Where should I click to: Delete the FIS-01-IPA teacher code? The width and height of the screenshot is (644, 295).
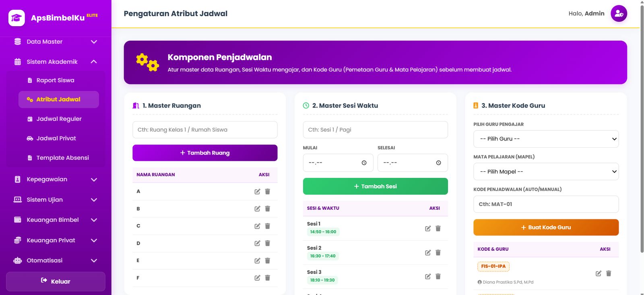click(x=609, y=273)
